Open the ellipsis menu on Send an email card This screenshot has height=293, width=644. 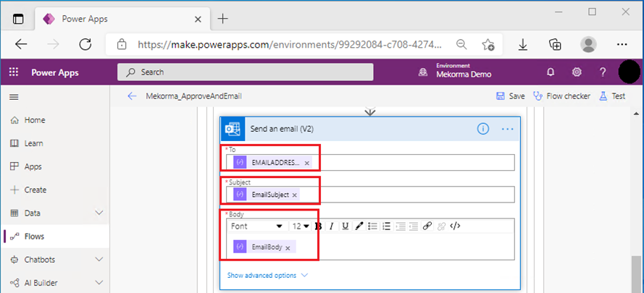tap(508, 129)
